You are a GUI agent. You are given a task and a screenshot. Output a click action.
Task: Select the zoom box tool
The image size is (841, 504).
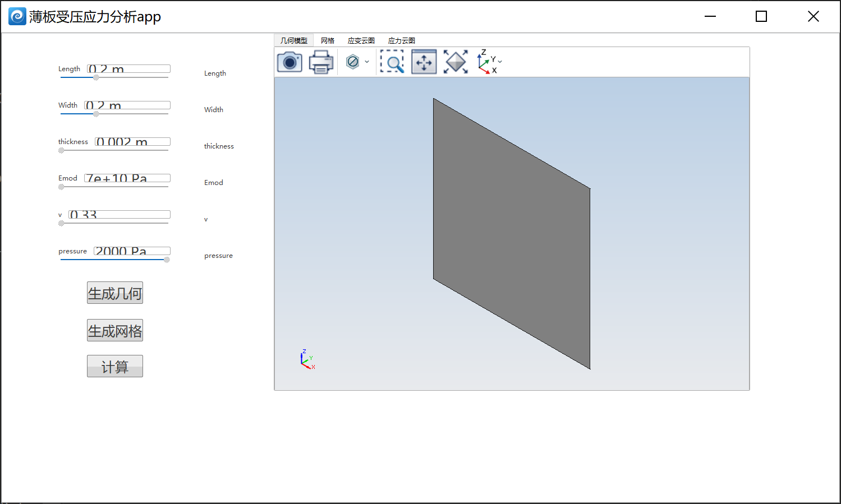tap(392, 62)
